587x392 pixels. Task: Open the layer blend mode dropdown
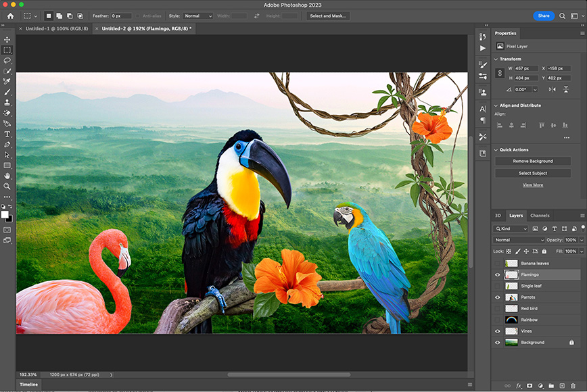pos(518,240)
